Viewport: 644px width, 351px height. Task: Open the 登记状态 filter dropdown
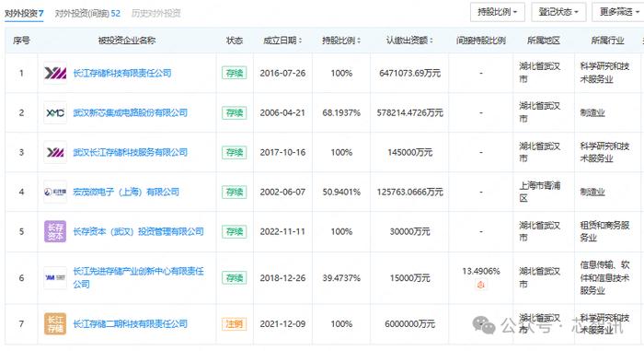[558, 12]
